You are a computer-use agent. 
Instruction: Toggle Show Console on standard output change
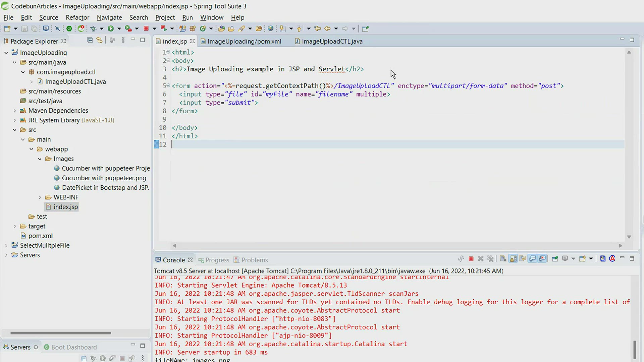pos(532,259)
